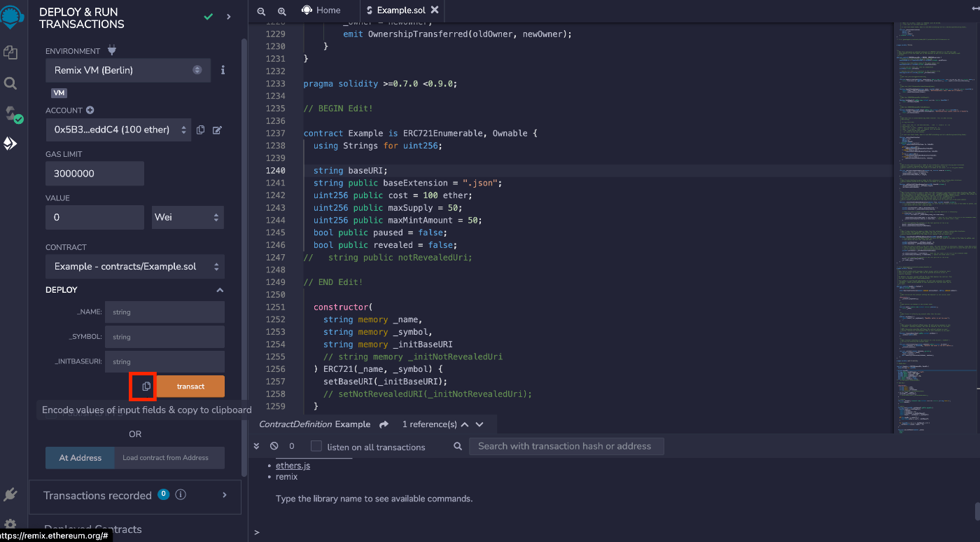Click the 'pragma solidity >=0.7.0 <0.9.0;' line

380,83
